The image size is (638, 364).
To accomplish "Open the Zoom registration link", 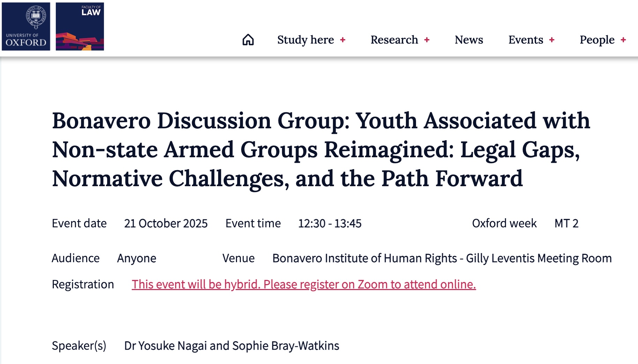I will [304, 285].
